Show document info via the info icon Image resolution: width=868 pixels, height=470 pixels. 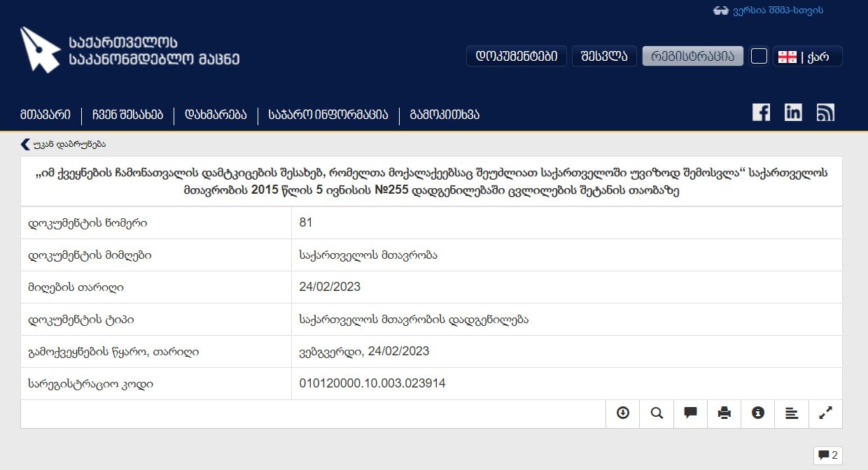pyautogui.click(x=757, y=413)
